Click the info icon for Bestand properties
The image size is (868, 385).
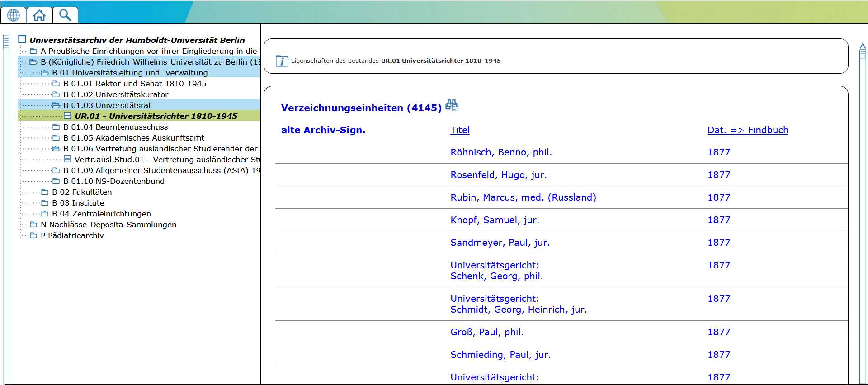[282, 61]
